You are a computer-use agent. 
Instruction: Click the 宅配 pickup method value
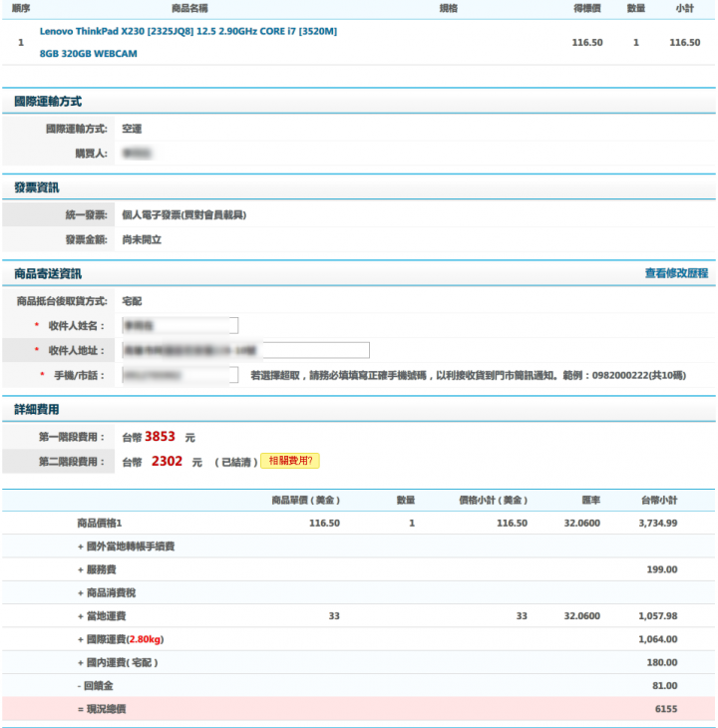[132, 301]
